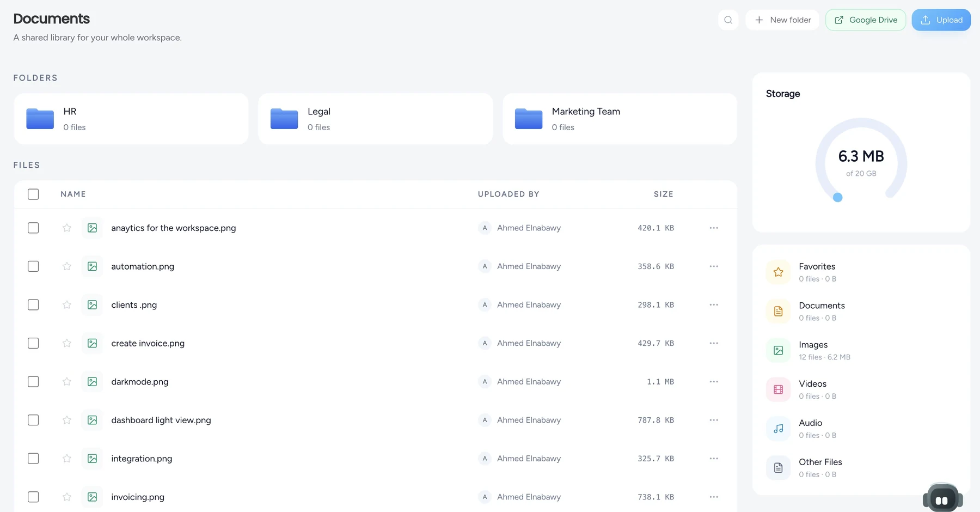Open Documents category in storage panel

(x=861, y=311)
